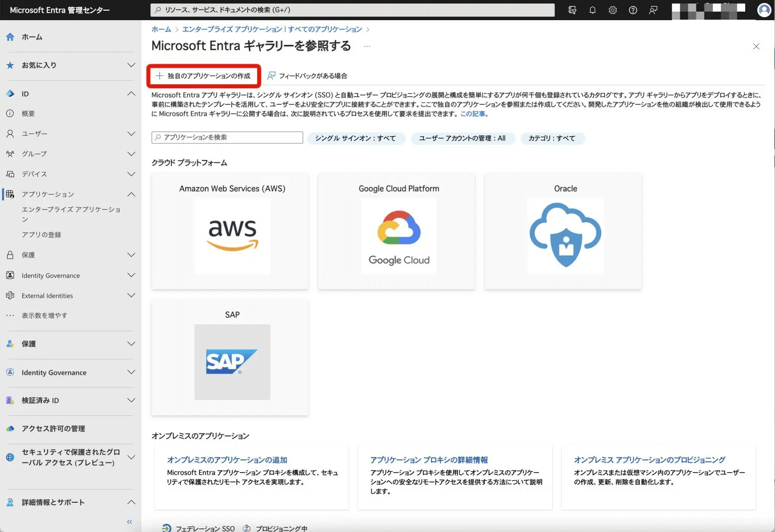Select 表示数を増やす in sidebar
This screenshot has width=775, height=532.
(x=44, y=316)
